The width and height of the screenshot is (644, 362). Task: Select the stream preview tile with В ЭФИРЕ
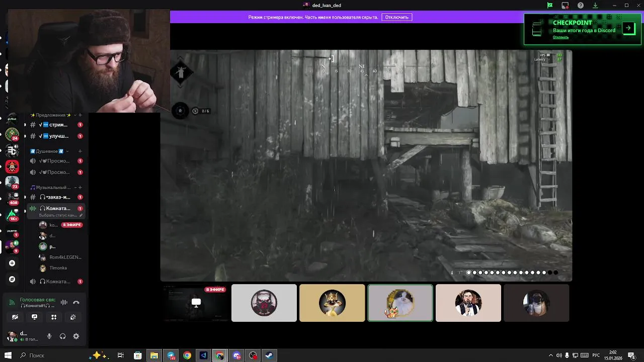pyautogui.click(x=196, y=303)
